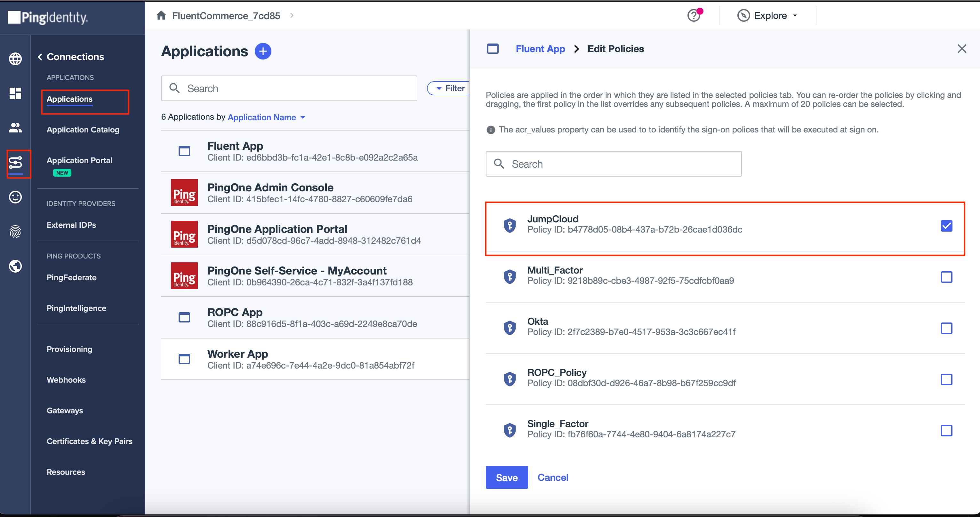Open the help question mark icon
This screenshot has width=980, height=517.
(x=694, y=16)
